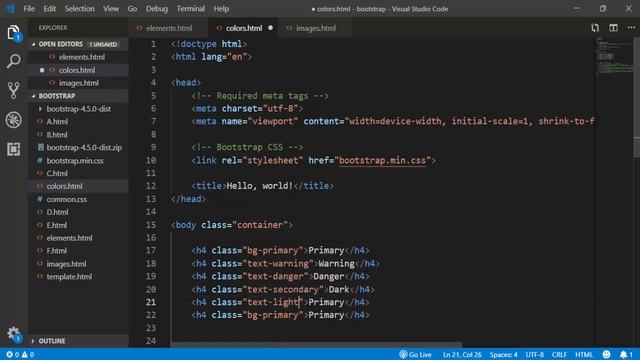Viewport: 640px width, 360px height.
Task: Open colors.html in Open Editors list
Action: (x=78, y=70)
